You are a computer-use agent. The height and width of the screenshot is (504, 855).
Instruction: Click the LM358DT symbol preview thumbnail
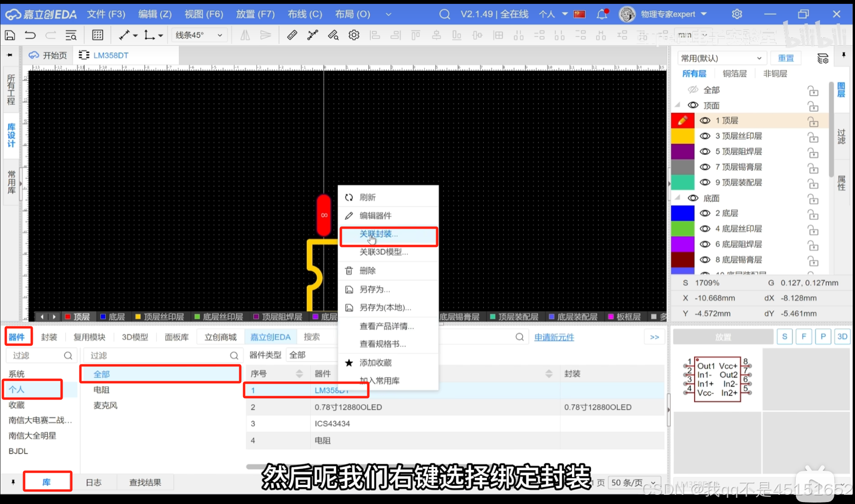tap(717, 379)
